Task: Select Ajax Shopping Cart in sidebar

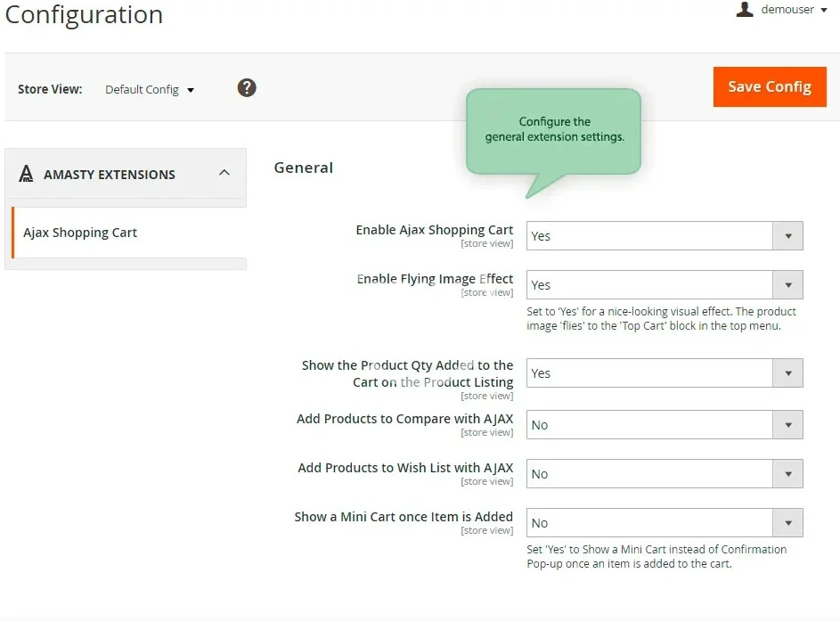Action: pos(80,233)
